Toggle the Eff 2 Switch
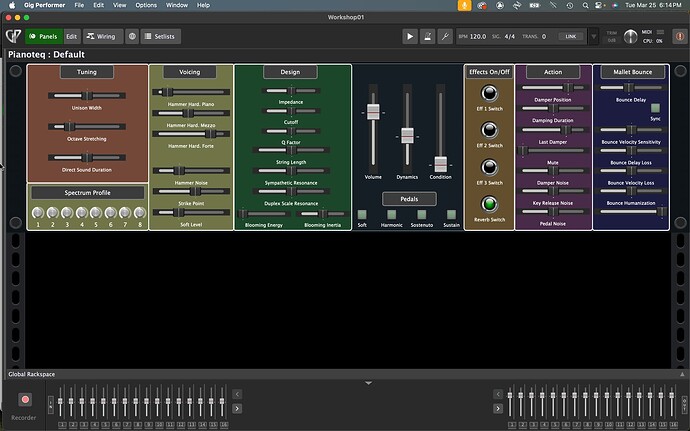Image resolution: width=690 pixels, height=431 pixels. 489,130
